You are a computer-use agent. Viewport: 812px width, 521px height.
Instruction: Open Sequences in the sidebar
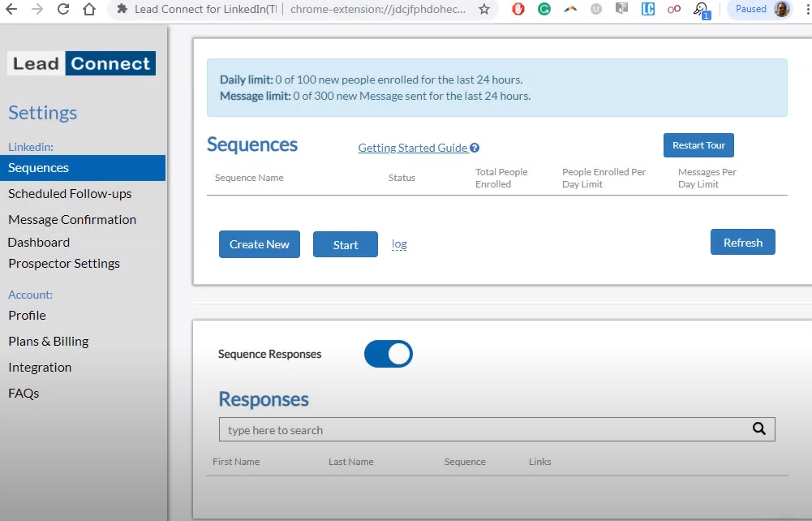(x=83, y=168)
